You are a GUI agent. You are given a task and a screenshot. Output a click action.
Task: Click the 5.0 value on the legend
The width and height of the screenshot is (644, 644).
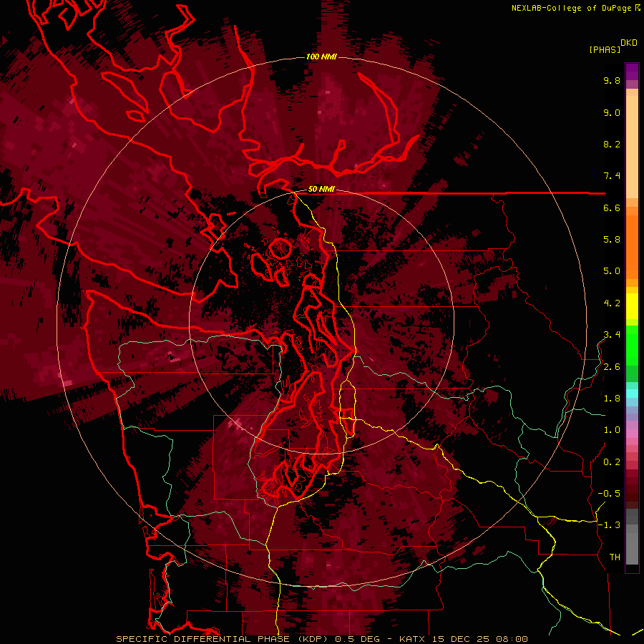pyautogui.click(x=612, y=271)
